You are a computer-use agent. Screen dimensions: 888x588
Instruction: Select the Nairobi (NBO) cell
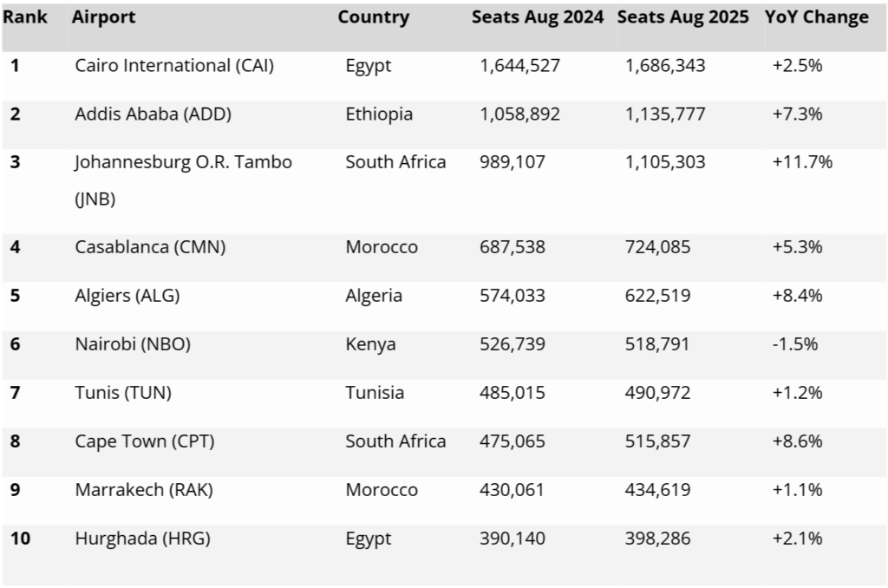tap(133, 344)
